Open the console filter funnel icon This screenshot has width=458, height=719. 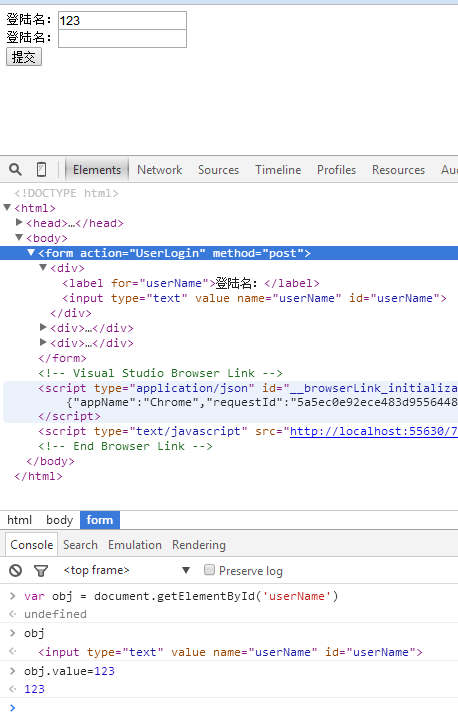(x=41, y=571)
